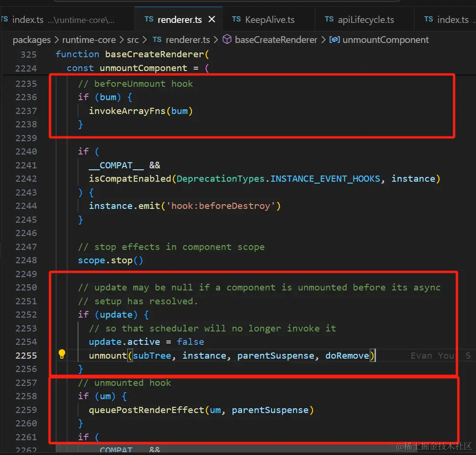Screen dimensions: 476x455
Task: Open the packages breadcrumb segment
Action: click(31, 40)
